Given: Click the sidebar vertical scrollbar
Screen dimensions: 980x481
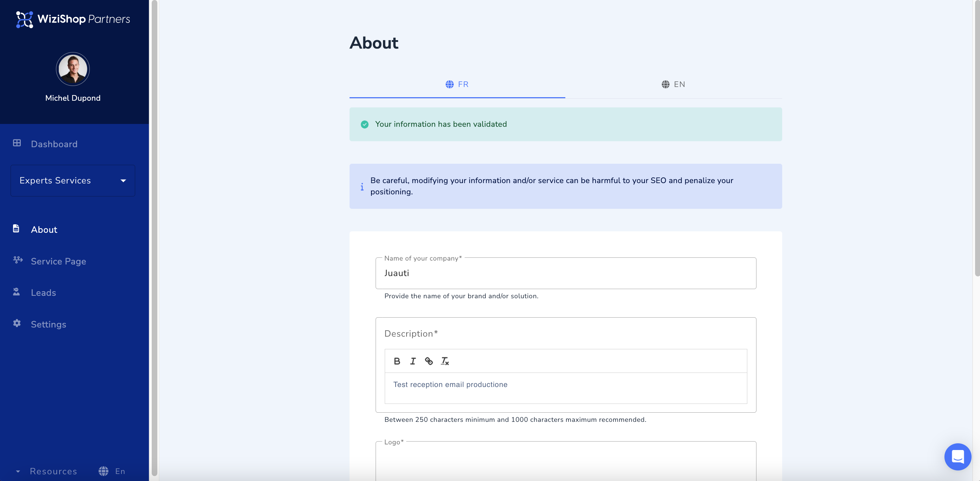Looking at the screenshot, I should point(154,238).
